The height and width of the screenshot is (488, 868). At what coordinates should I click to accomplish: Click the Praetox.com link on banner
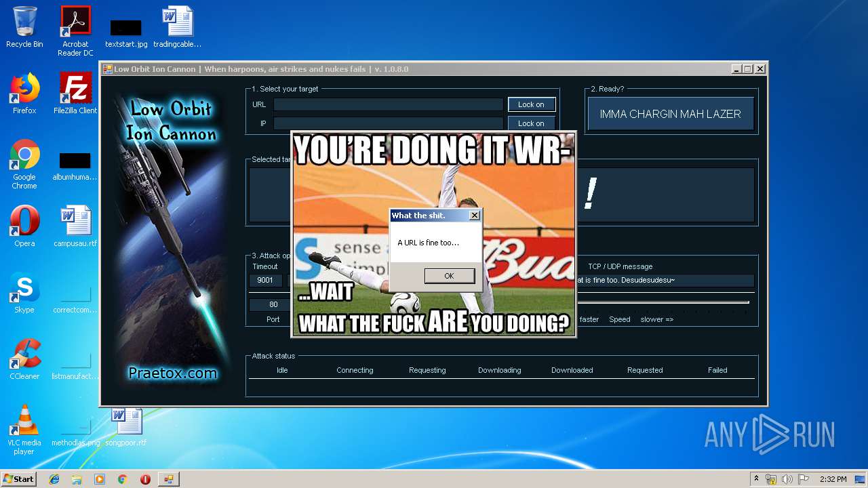tap(173, 373)
